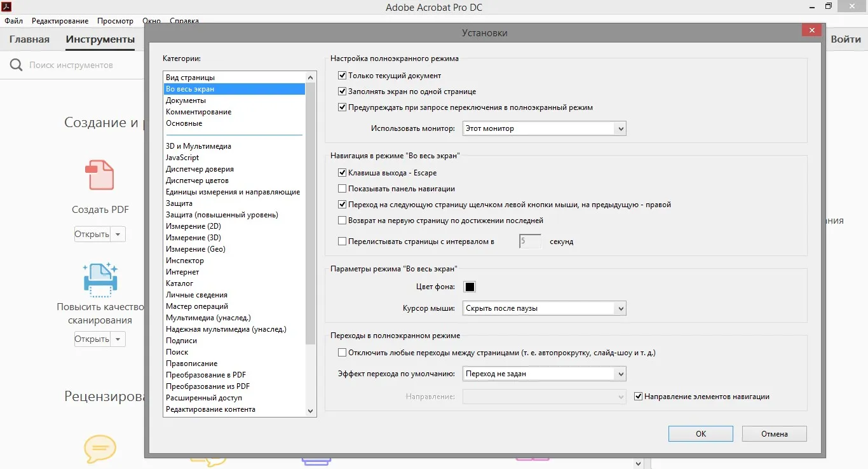This screenshot has width=868, height=469.
Task: Open the 'Просмотр' menu
Action: point(115,21)
